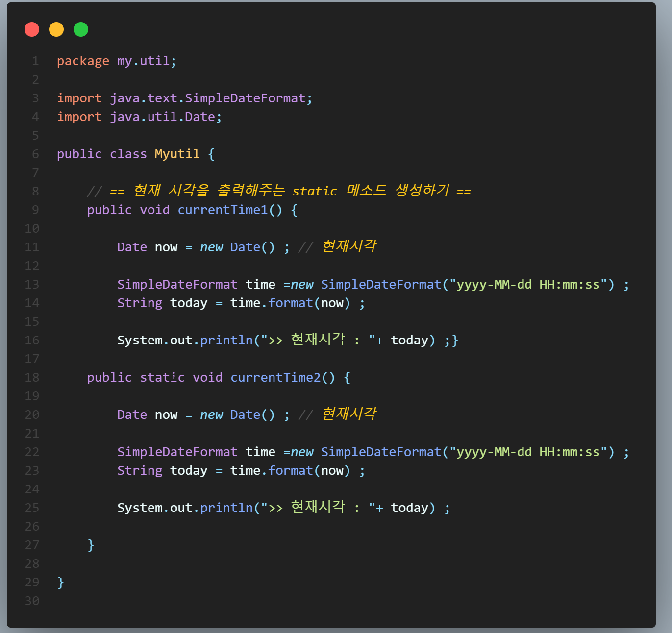Select the "Myutil" class name
The image size is (672, 633).
(177, 154)
